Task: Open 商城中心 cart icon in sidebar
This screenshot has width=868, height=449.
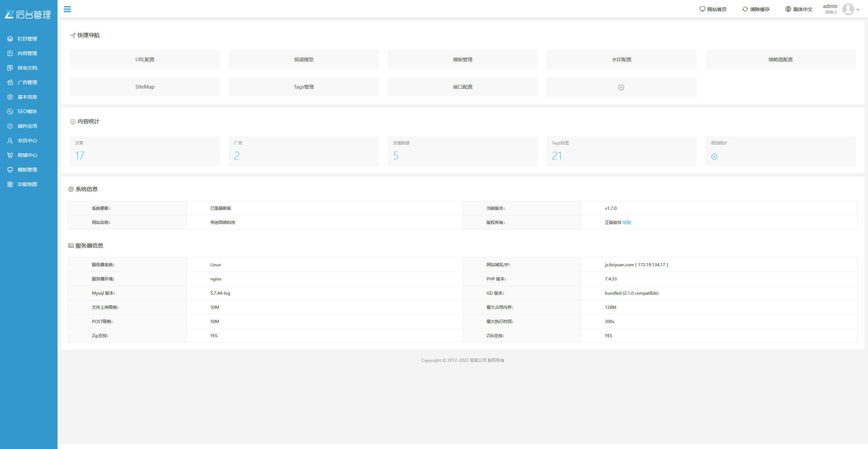Action: coord(10,155)
